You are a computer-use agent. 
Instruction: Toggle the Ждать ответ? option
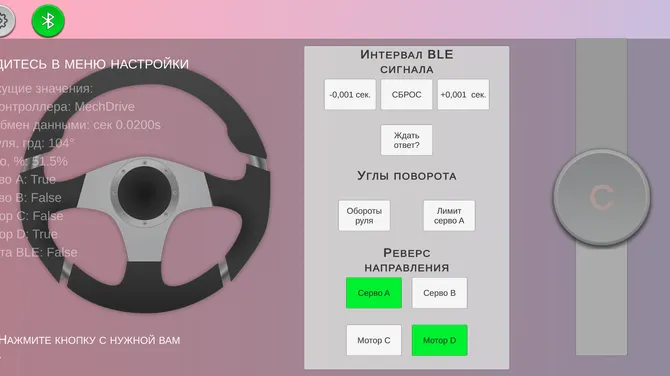[x=406, y=140]
